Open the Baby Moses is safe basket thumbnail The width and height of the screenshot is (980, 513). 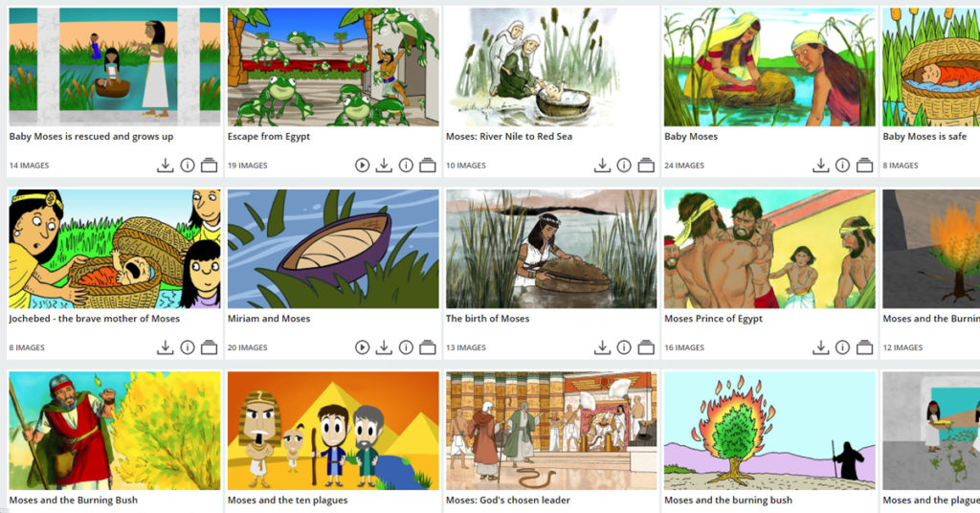click(931, 67)
